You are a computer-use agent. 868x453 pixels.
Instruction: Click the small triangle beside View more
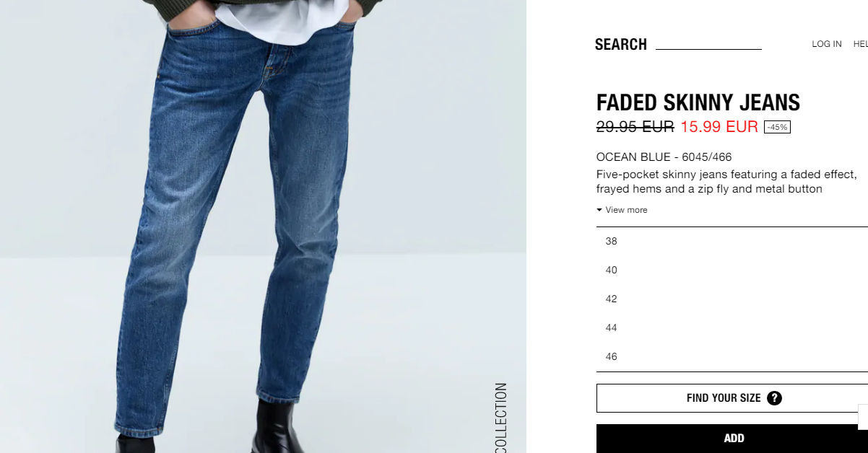click(599, 210)
